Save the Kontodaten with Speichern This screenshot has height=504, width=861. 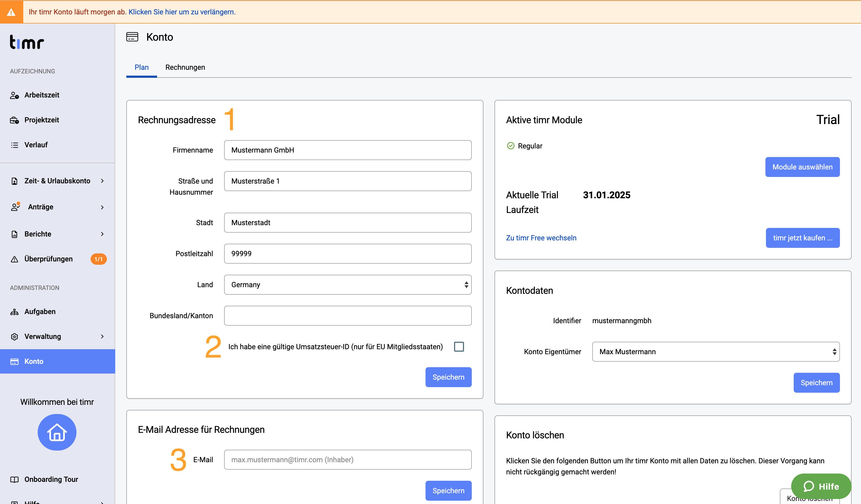pos(817,383)
